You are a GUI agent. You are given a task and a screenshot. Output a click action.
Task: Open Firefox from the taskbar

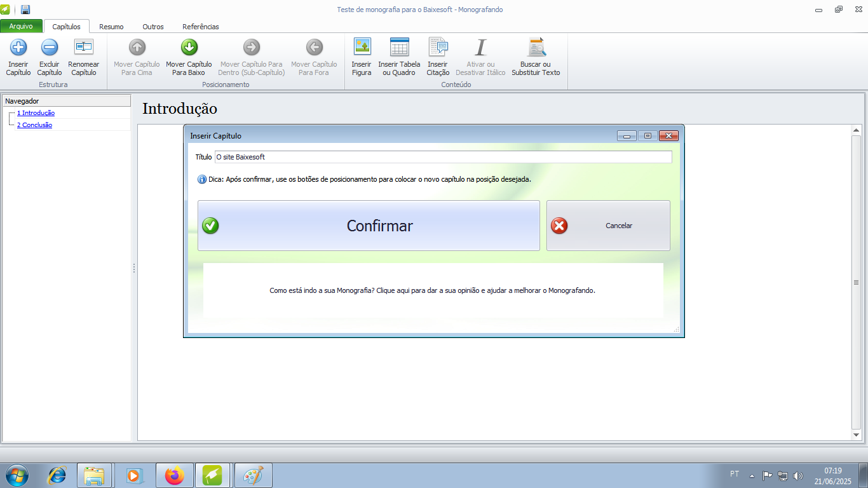coord(173,475)
